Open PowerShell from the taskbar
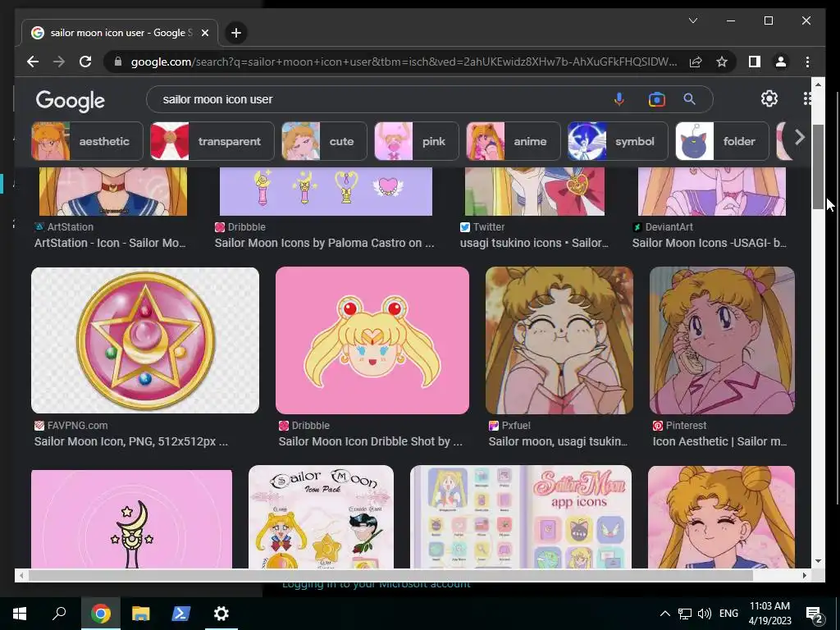 180,614
